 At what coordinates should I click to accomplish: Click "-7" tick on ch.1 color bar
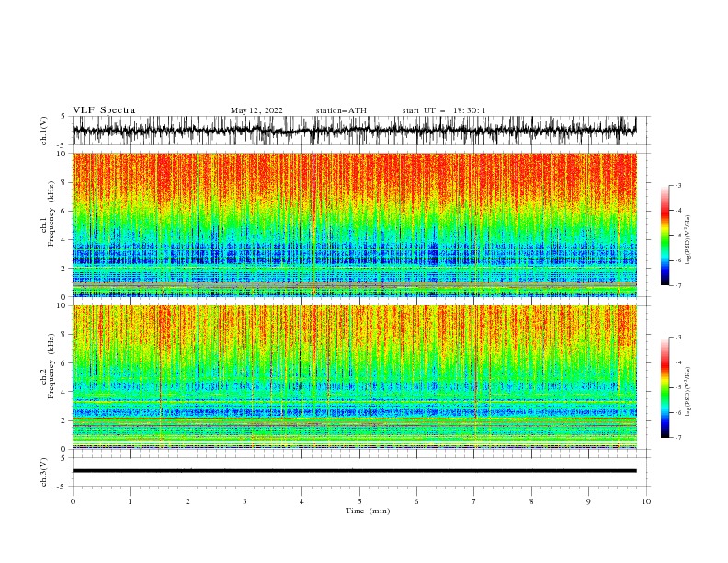click(677, 285)
